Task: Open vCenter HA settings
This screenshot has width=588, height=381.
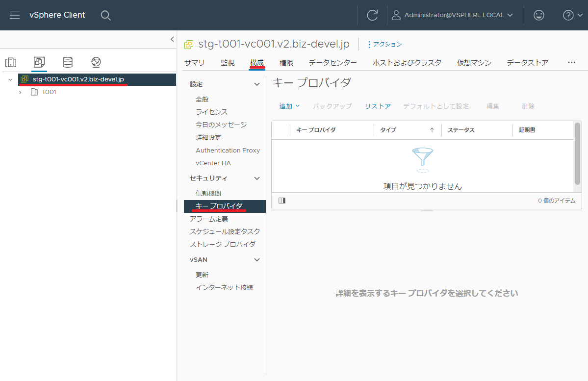Action: [x=213, y=163]
